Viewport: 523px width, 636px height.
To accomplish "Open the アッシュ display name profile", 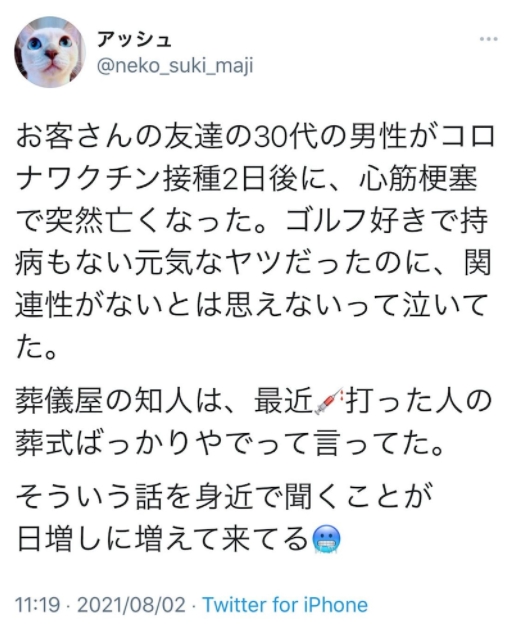I will click(134, 40).
